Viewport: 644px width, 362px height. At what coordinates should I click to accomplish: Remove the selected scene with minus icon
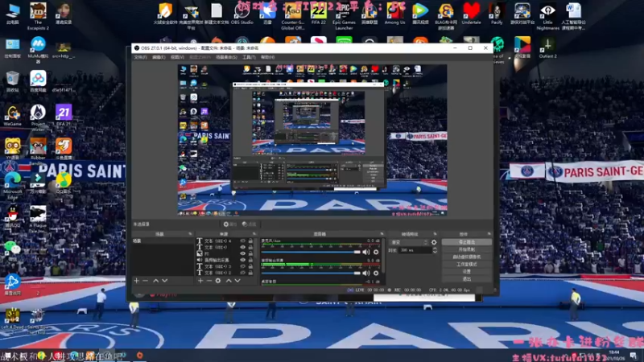[x=145, y=281]
